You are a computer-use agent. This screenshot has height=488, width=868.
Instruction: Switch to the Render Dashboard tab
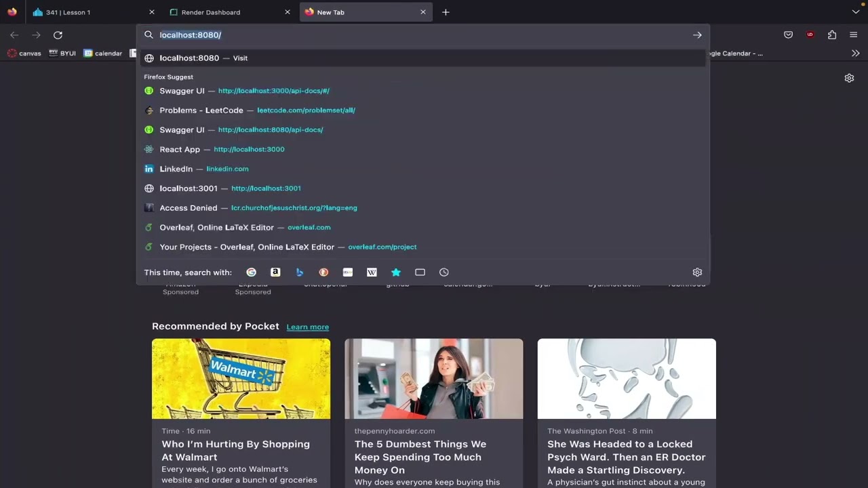coord(229,12)
